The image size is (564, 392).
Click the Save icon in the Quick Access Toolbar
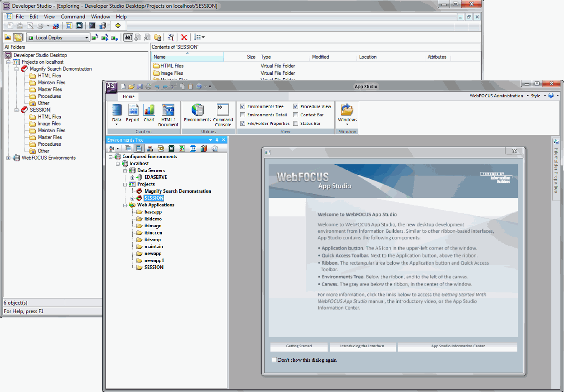[140, 86]
